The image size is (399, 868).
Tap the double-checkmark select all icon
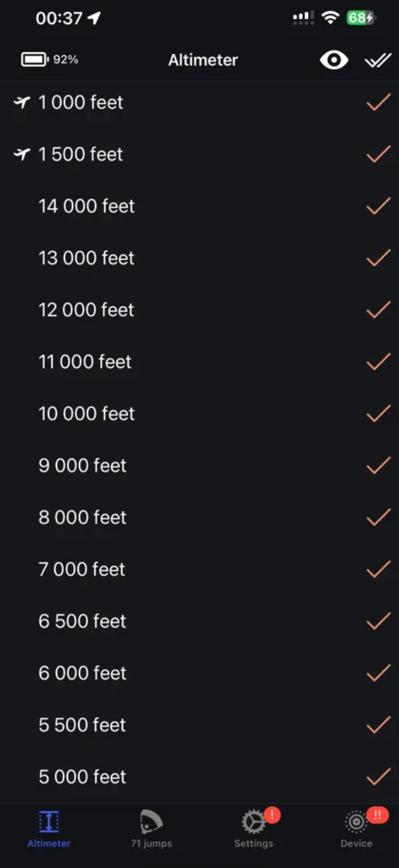coord(378,60)
